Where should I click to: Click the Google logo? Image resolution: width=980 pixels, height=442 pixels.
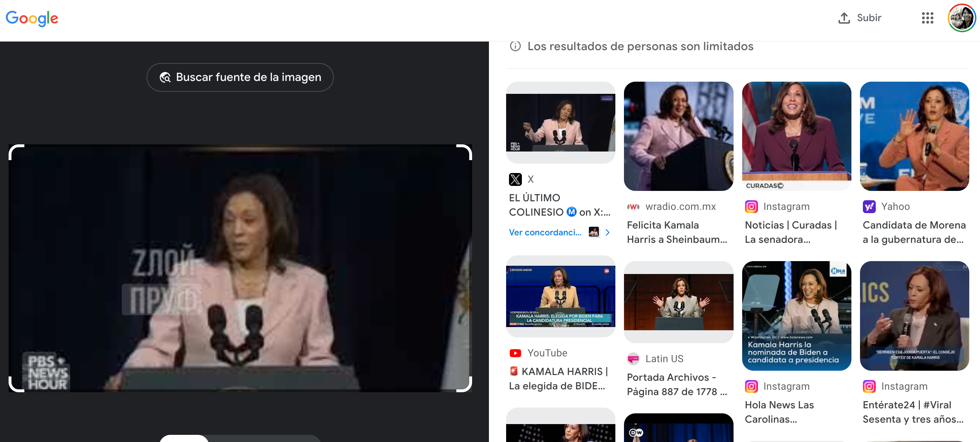coord(32,18)
